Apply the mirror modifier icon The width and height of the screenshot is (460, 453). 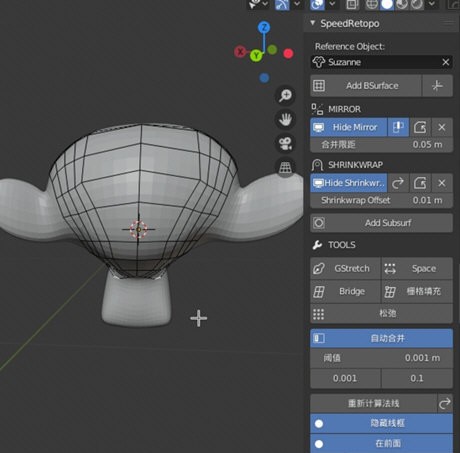point(420,127)
